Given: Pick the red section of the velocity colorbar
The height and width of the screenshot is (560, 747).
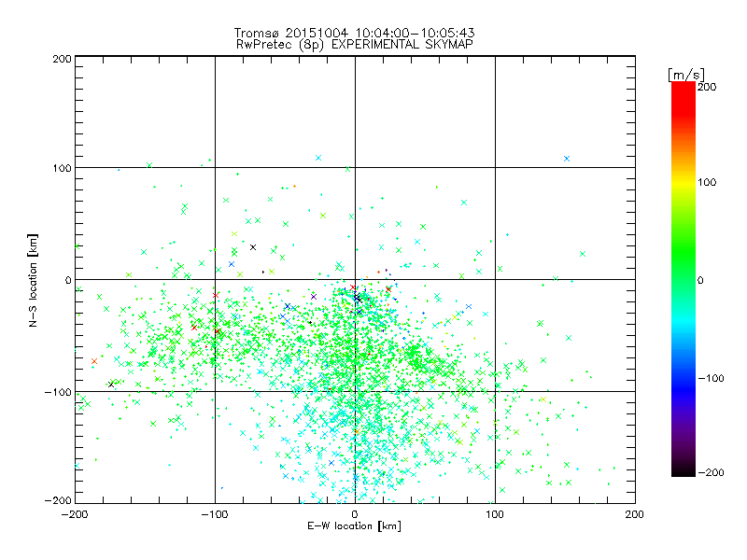Looking at the screenshot, I should pos(684,98).
